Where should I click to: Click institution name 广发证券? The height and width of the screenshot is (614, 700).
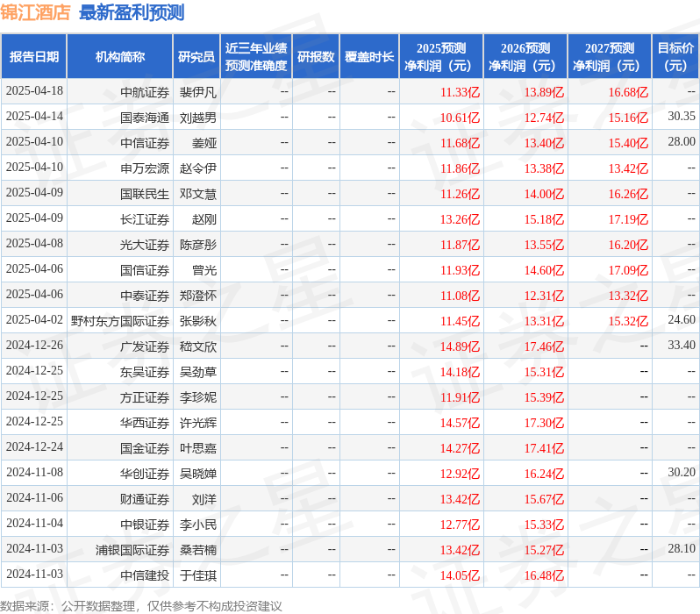[x=145, y=346]
